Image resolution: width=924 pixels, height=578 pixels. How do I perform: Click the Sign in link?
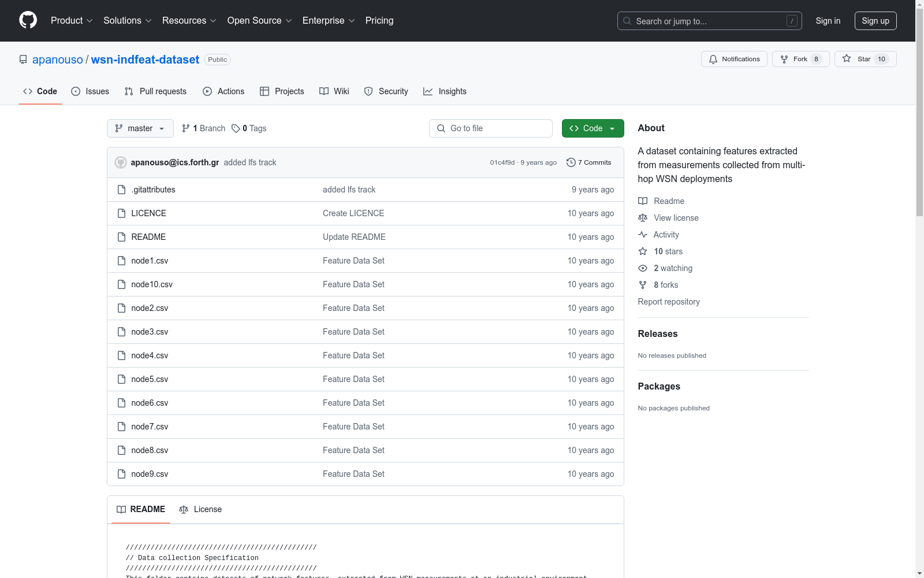tap(828, 21)
